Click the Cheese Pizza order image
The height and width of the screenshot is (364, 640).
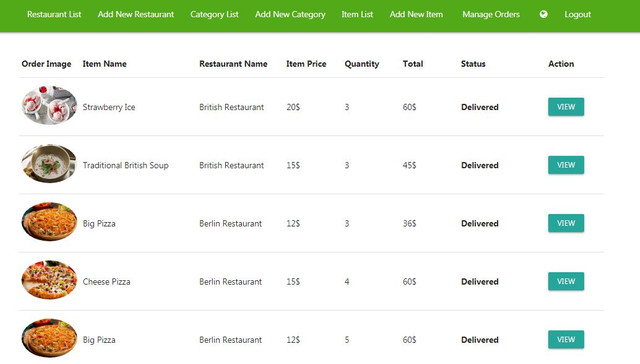(49, 280)
